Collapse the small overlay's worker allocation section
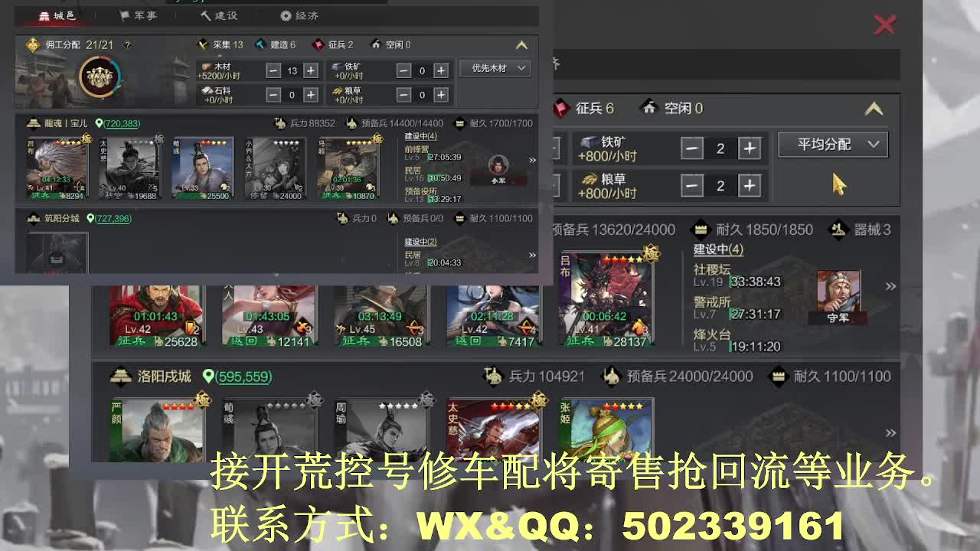Image resolution: width=980 pixels, height=551 pixels. pos(521,45)
